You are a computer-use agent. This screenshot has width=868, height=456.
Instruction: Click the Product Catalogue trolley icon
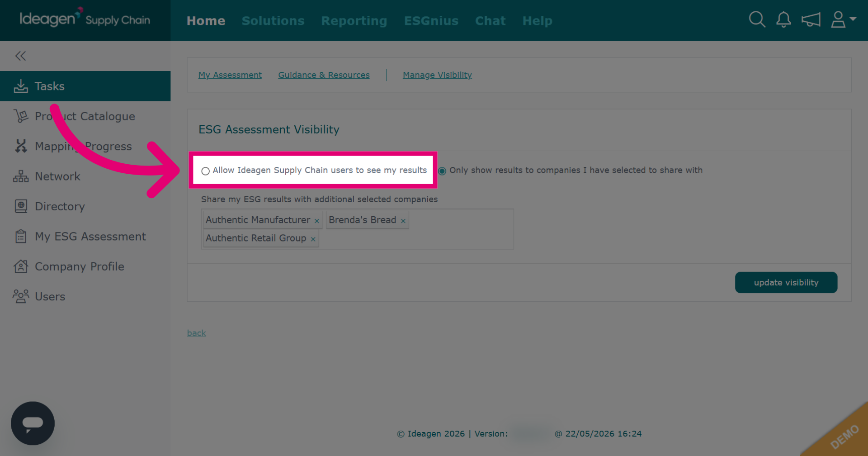click(21, 116)
